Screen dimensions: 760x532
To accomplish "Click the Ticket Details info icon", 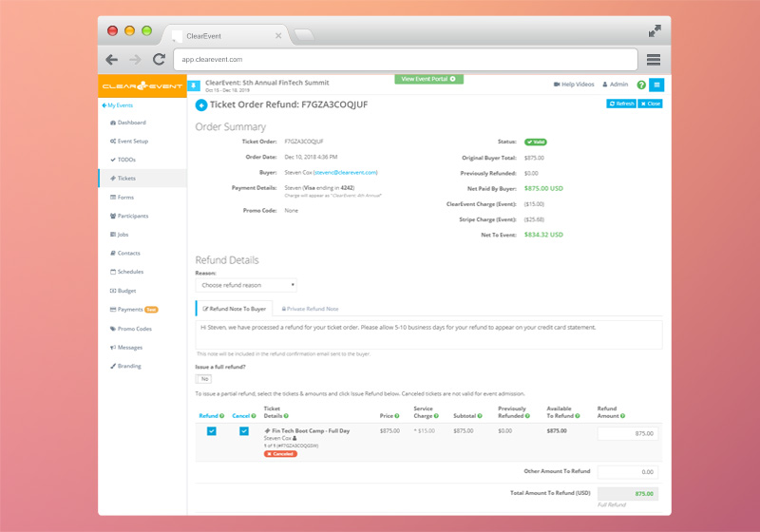I will tap(286, 416).
